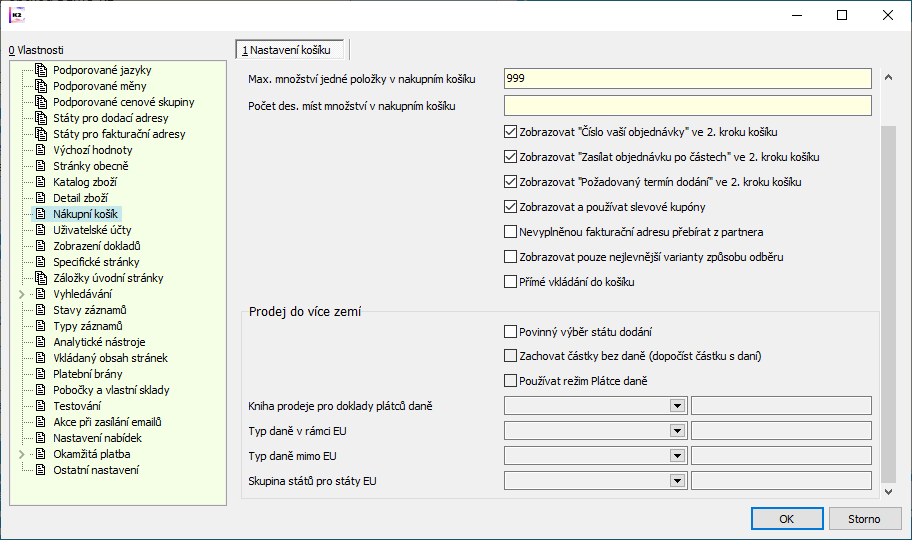912x540 pixels.
Task: Select Katalog zboží tree item
Action: click(85, 182)
